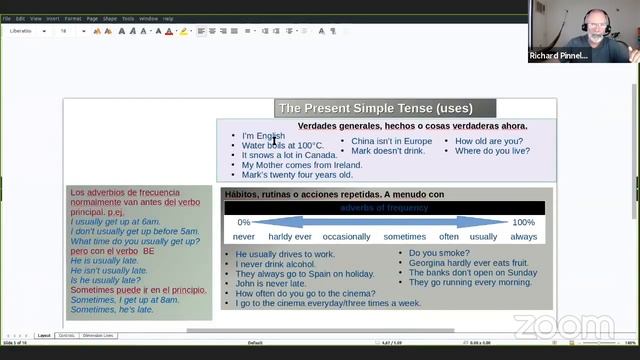Click the Default master slide label
The width and height of the screenshot is (640, 360).
255,343
